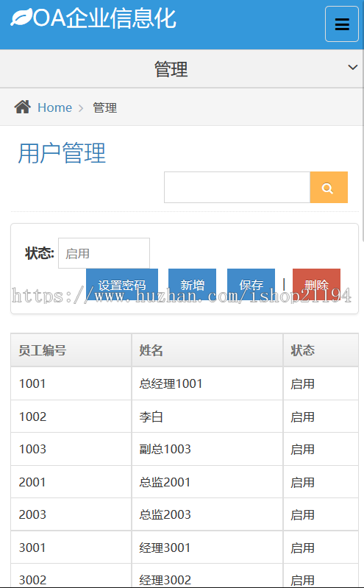
Task: Click the 姓名 column header
Action: (x=207, y=350)
